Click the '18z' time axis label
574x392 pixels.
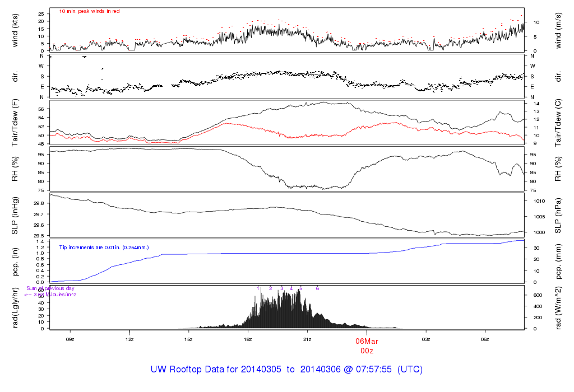[x=248, y=339]
